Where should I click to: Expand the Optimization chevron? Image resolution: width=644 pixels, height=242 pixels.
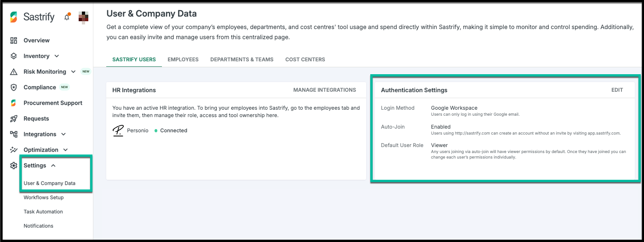[65, 150]
